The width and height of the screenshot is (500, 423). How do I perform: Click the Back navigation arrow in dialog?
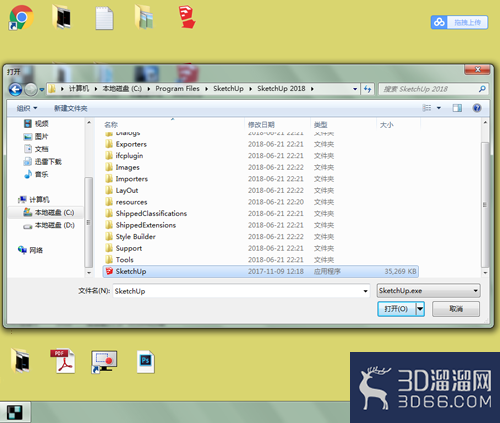click(15, 89)
